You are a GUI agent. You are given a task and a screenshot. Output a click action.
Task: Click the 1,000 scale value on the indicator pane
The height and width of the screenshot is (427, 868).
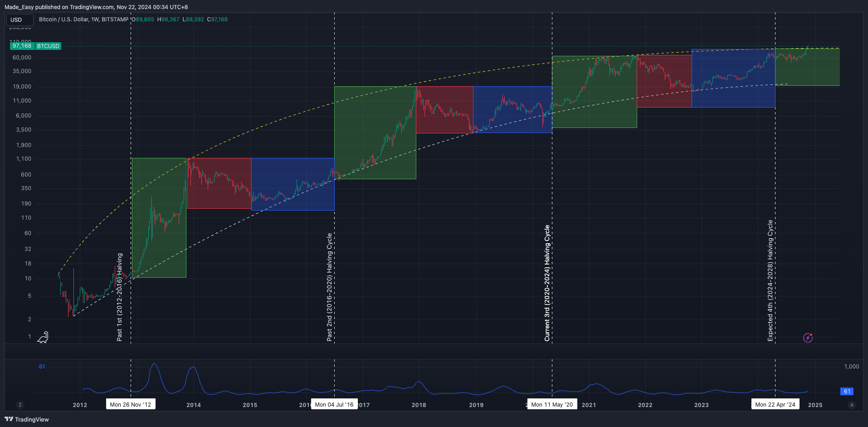[x=851, y=366]
